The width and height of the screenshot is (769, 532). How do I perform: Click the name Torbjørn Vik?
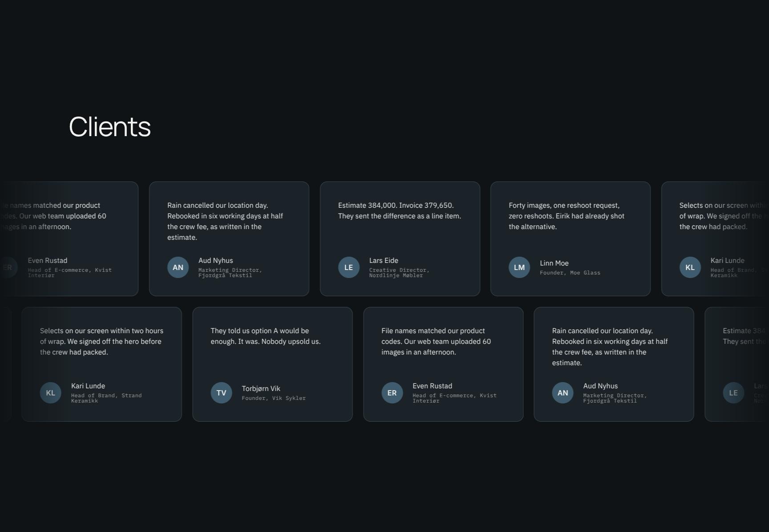pyautogui.click(x=261, y=388)
